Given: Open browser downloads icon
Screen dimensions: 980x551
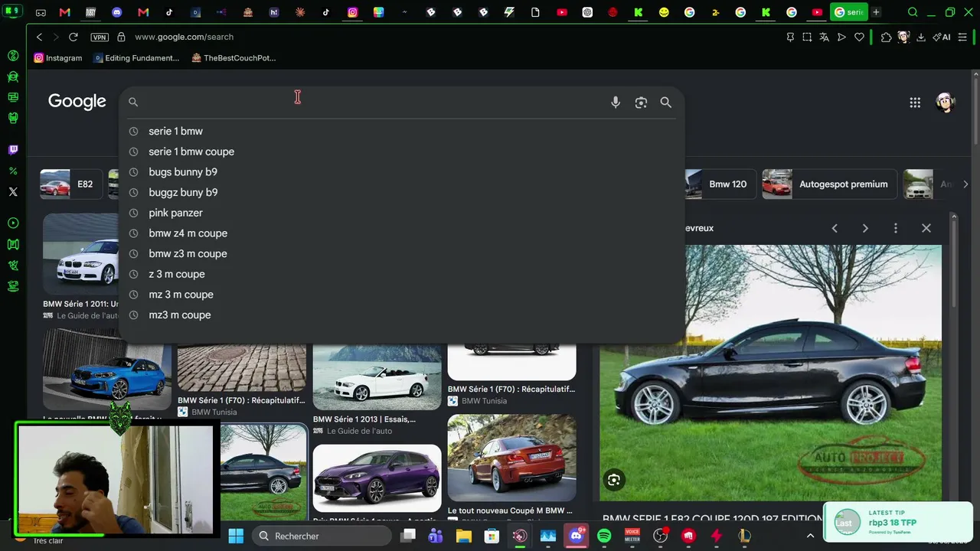Looking at the screenshot, I should point(920,37).
